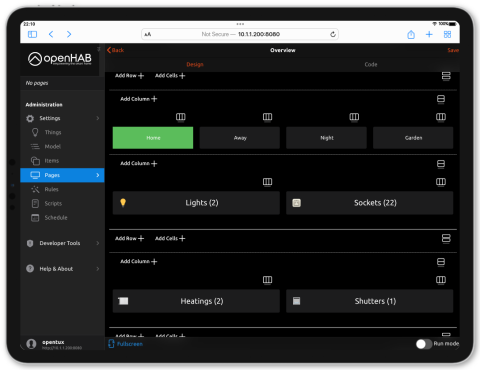Open row menu icon above Lights row

coord(441,164)
